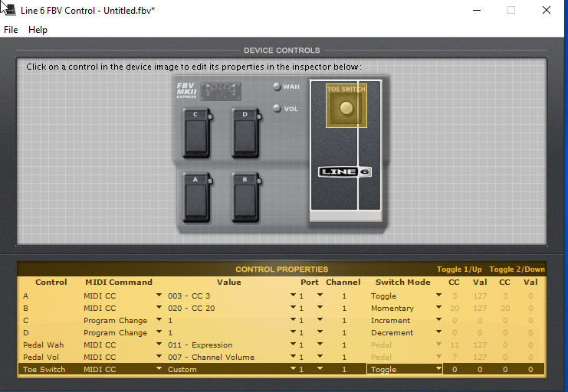
Task: Open MIDI Command dropdown for control B
Action: click(159, 308)
